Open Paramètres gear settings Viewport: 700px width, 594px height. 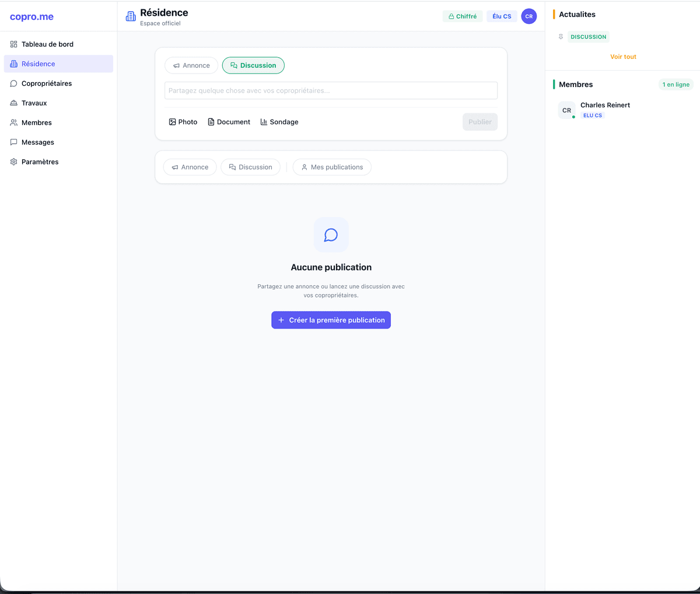[x=40, y=162]
